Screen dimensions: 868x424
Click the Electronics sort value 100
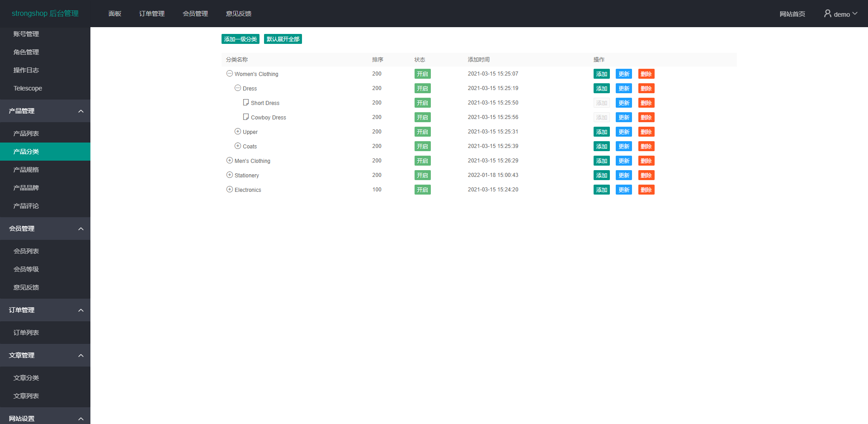click(377, 190)
